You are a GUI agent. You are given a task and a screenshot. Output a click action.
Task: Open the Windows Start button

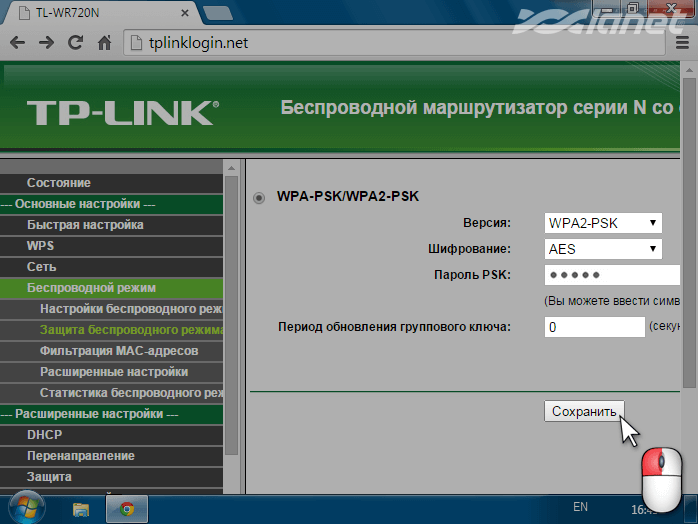[x=27, y=508]
